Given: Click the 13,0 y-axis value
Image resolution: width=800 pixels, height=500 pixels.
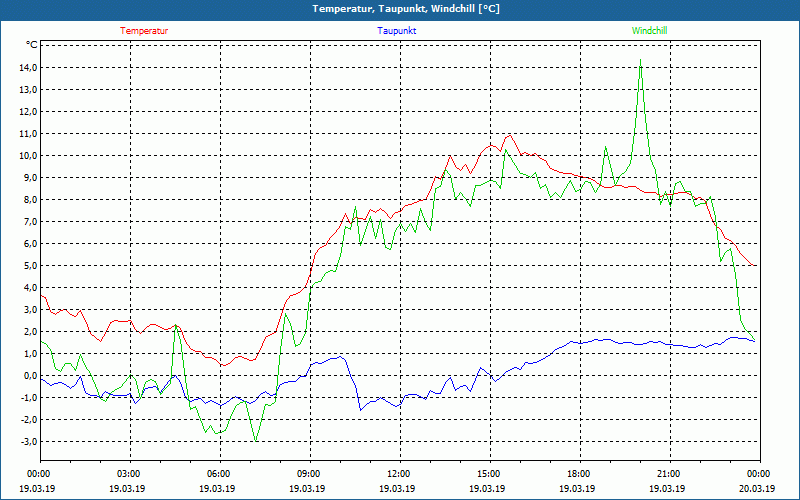Looking at the screenshot, I should click(x=28, y=89).
